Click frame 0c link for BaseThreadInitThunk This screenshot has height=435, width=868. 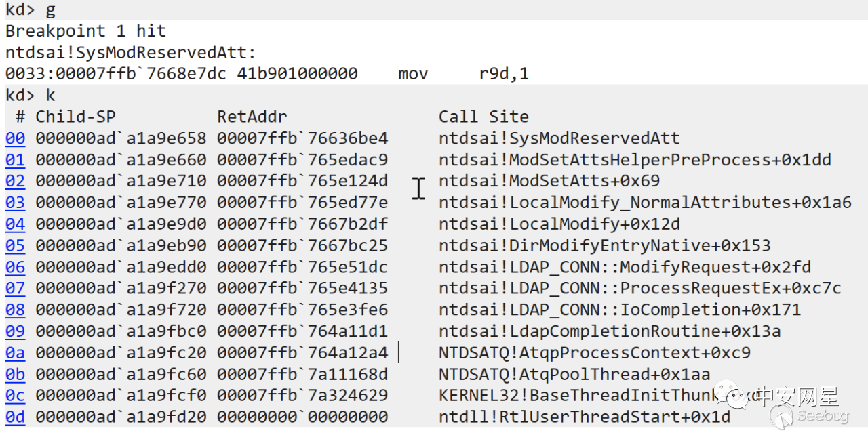(15, 396)
